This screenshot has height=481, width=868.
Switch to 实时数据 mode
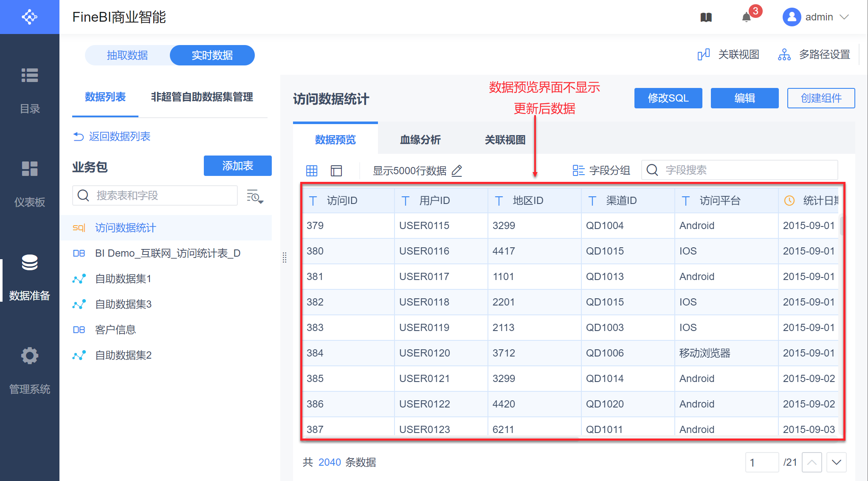pos(212,55)
